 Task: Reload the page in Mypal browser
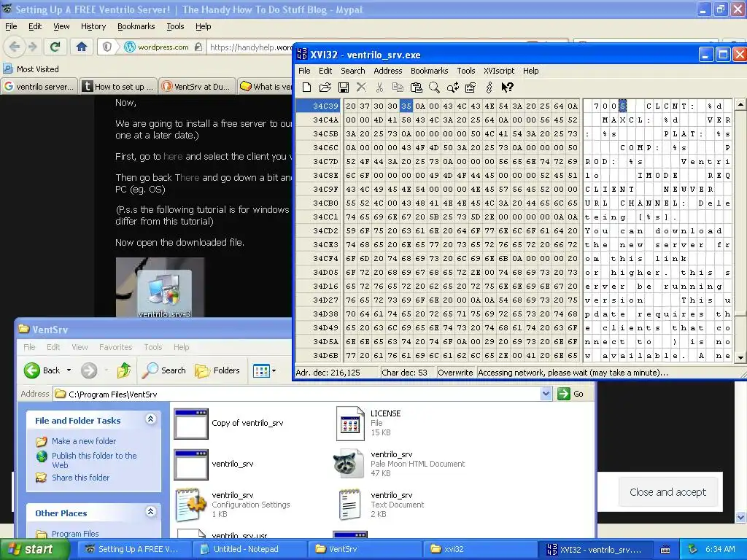(55, 47)
